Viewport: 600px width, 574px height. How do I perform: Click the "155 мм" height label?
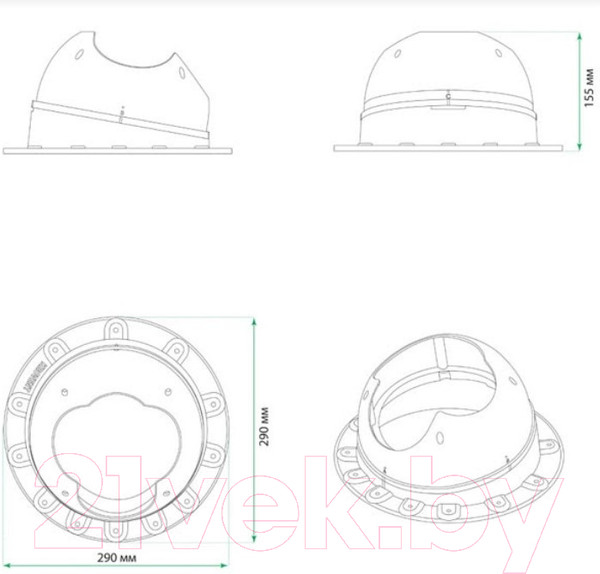pos(590,90)
